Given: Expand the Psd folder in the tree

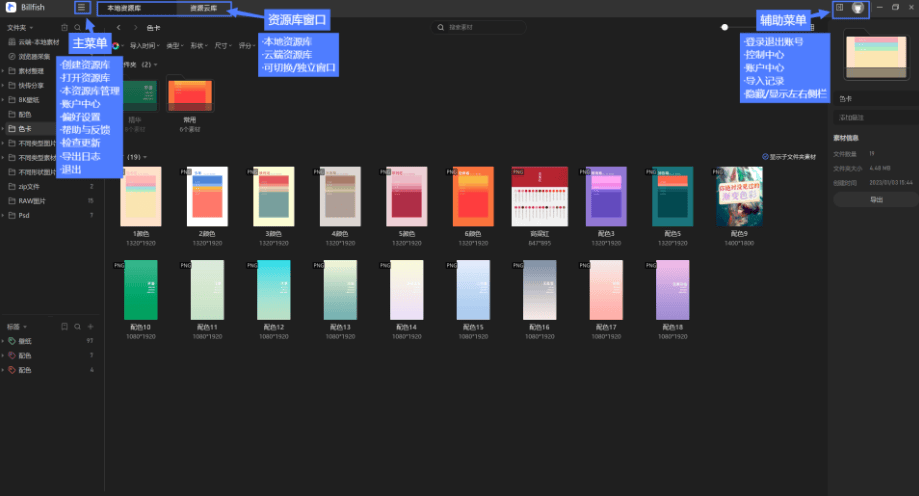Looking at the screenshot, I should point(3,215).
